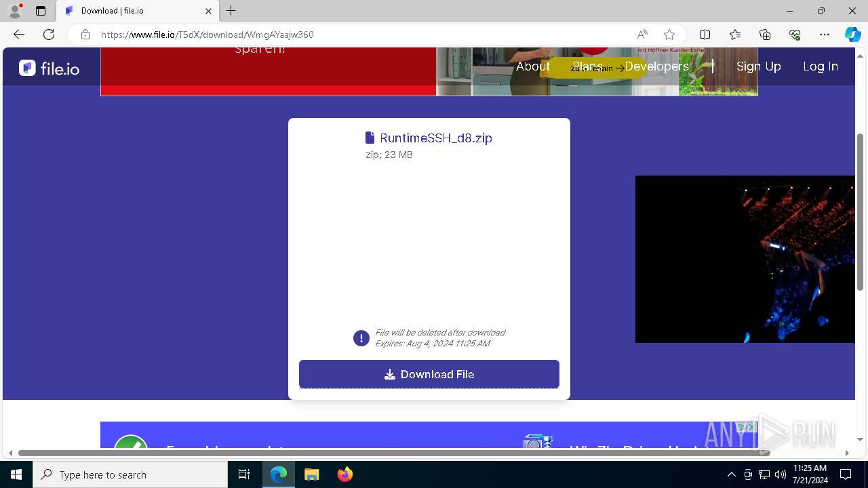
Task: Open the notification center icon
Action: 846,474
